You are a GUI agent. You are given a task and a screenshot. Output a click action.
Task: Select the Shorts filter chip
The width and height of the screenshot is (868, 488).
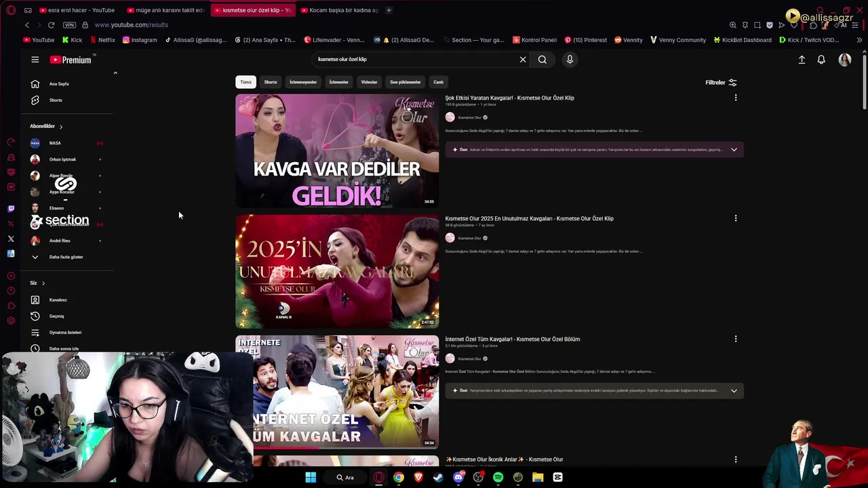(271, 82)
